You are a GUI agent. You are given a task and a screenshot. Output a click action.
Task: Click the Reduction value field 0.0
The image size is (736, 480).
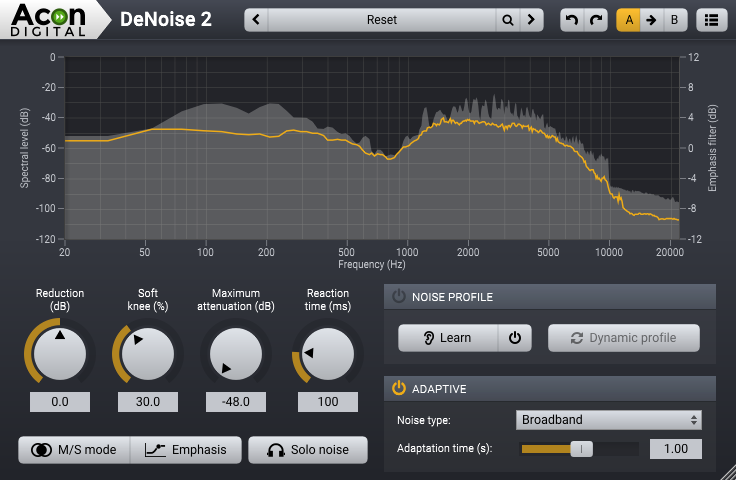[60, 402]
